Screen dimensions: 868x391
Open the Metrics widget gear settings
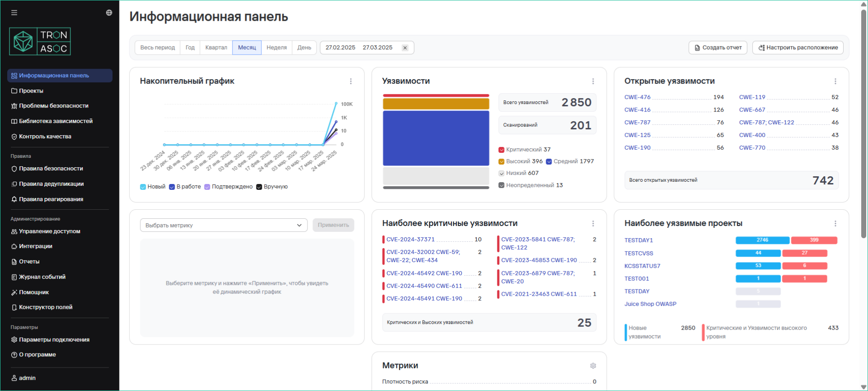593,366
